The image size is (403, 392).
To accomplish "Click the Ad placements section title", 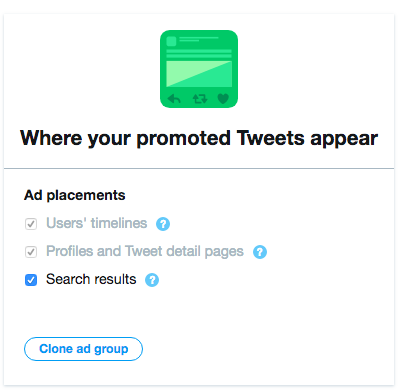I will coord(75,195).
